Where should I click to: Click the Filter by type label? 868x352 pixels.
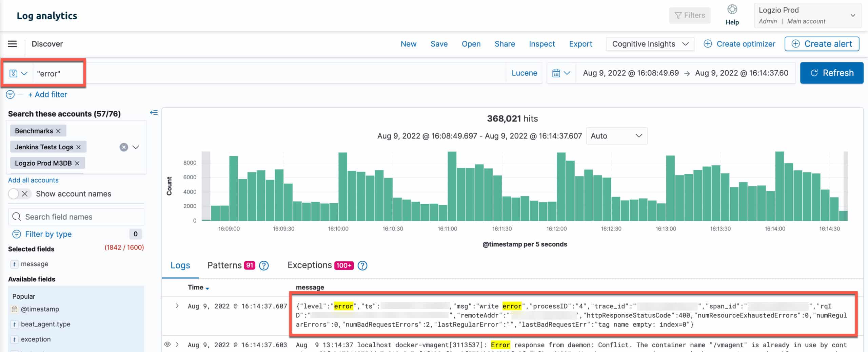tap(48, 234)
